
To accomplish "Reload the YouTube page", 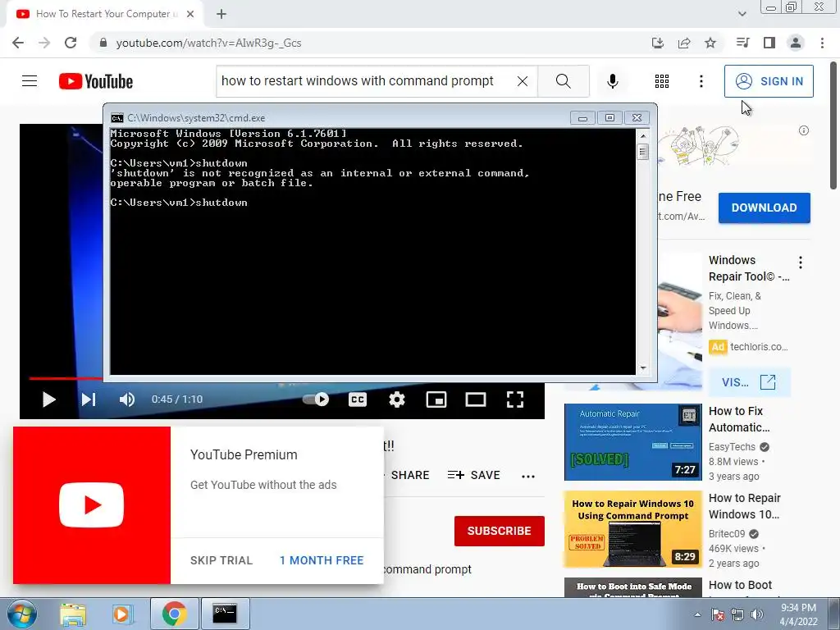I will pos(71,43).
